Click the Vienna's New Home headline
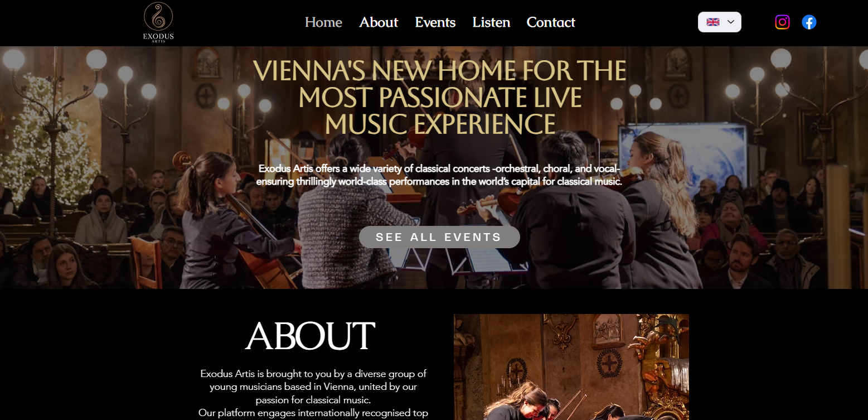The height and width of the screenshot is (420, 868). point(440,98)
